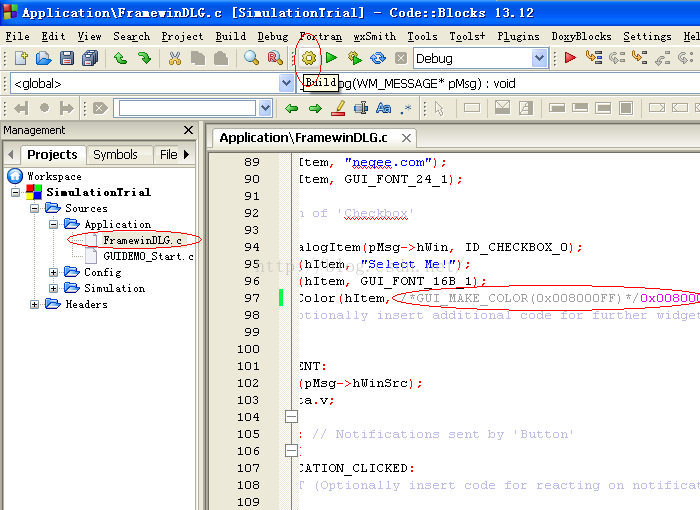Collapse the Application folder
The width and height of the screenshot is (700, 510).
(54, 224)
